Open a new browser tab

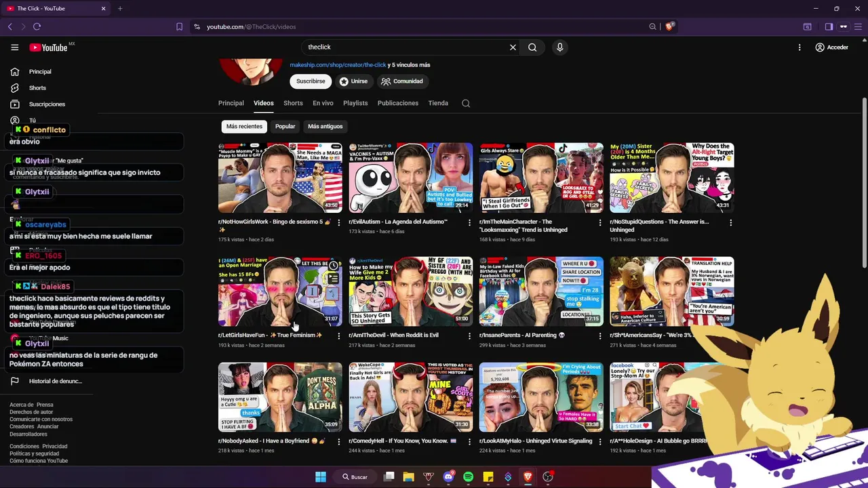[x=120, y=9]
